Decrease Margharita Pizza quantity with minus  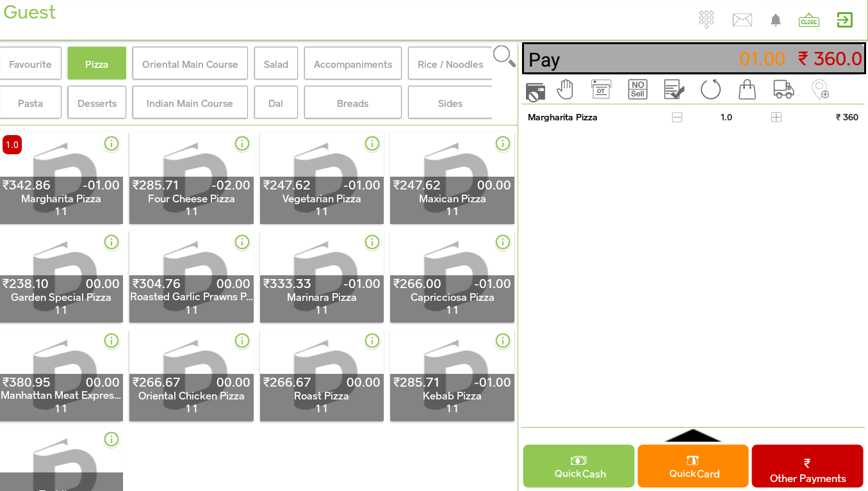tap(677, 117)
